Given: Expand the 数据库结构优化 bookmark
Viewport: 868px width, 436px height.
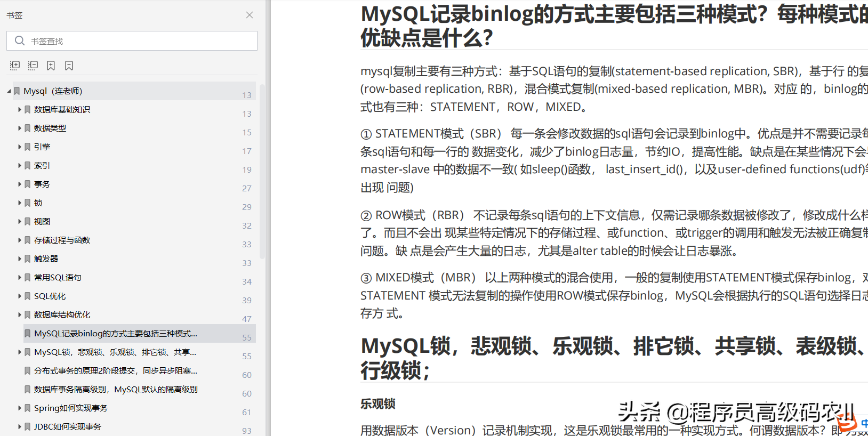Looking at the screenshot, I should pyautogui.click(x=20, y=314).
